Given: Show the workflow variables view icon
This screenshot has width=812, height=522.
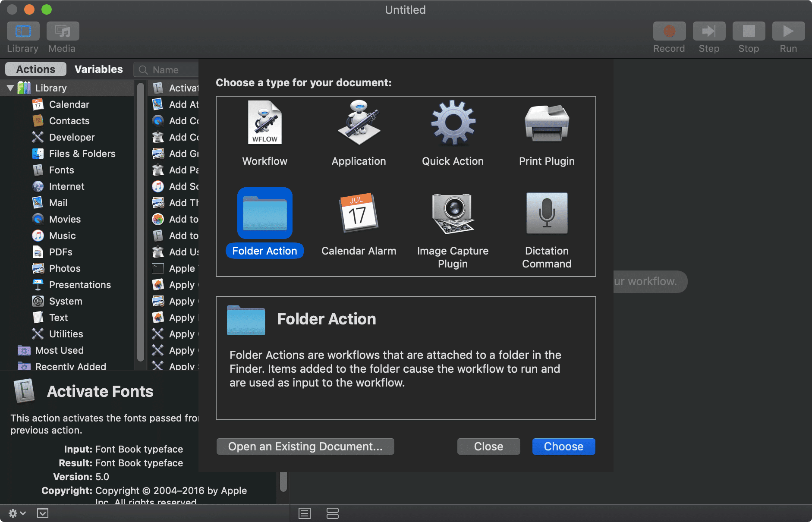Looking at the screenshot, I should (333, 513).
